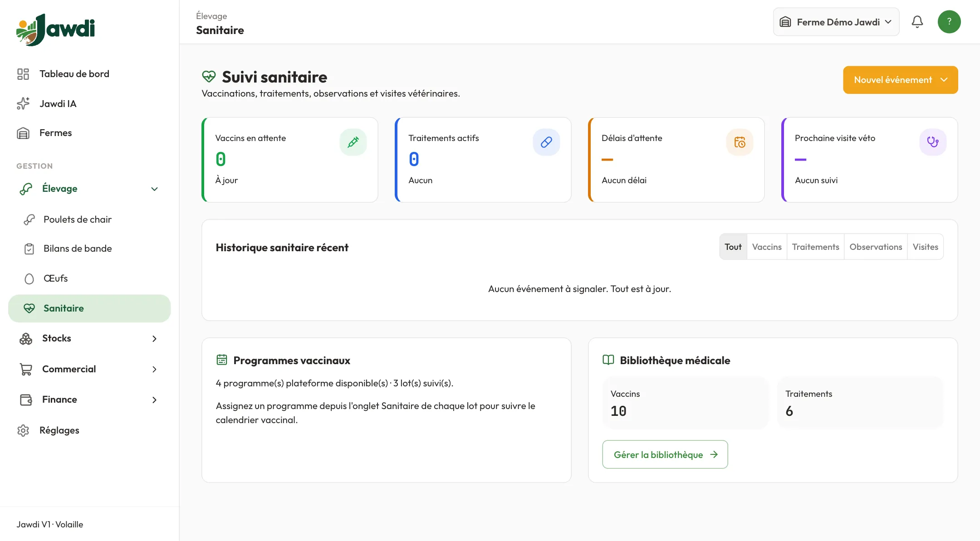Viewport: 980px width, 541px height.
Task: Expand the Finance menu
Action: coord(89,400)
